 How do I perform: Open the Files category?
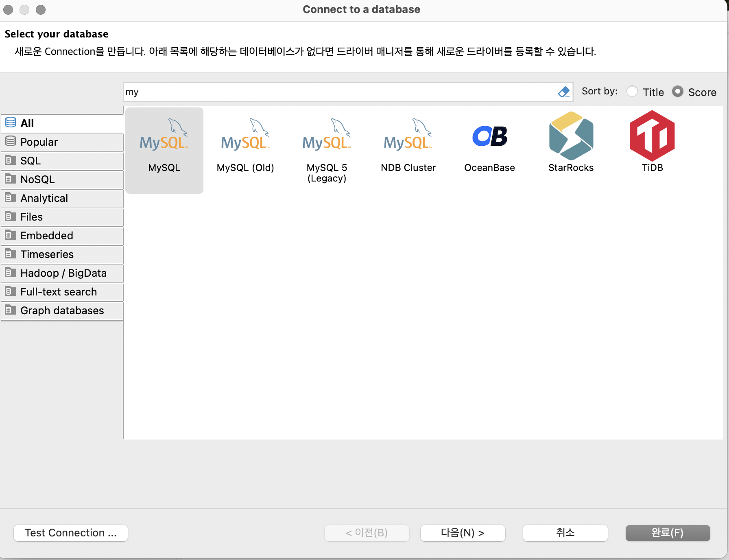(x=62, y=217)
